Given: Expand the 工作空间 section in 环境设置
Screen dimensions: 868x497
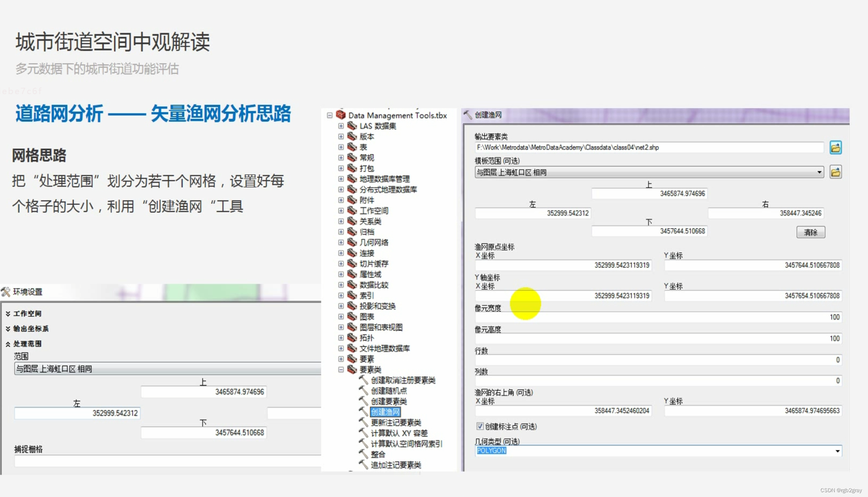Looking at the screenshot, I should click(x=8, y=313).
